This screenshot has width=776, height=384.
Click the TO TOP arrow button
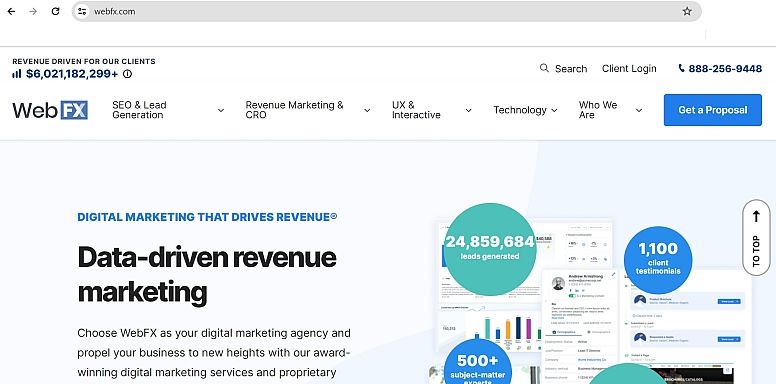tap(756, 238)
